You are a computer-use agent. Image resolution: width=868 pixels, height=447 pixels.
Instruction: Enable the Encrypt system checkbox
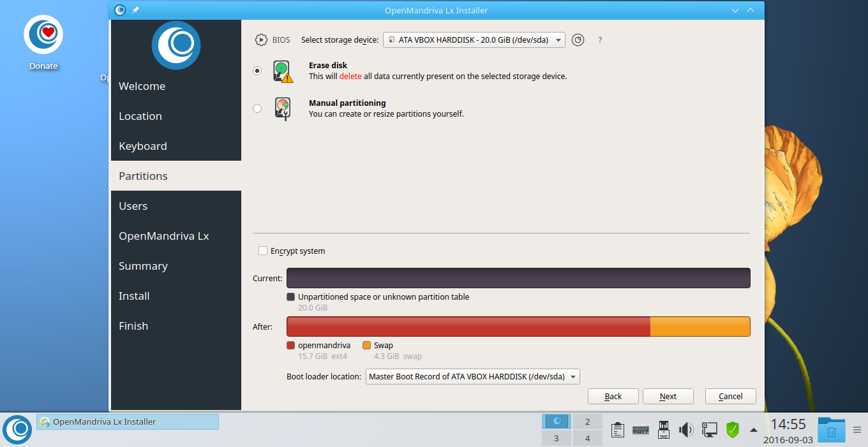pos(263,251)
